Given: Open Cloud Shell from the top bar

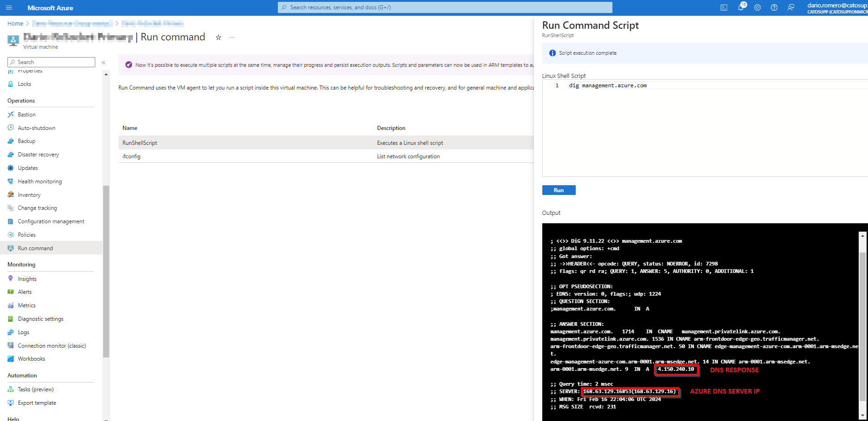Looking at the screenshot, I should [724, 8].
